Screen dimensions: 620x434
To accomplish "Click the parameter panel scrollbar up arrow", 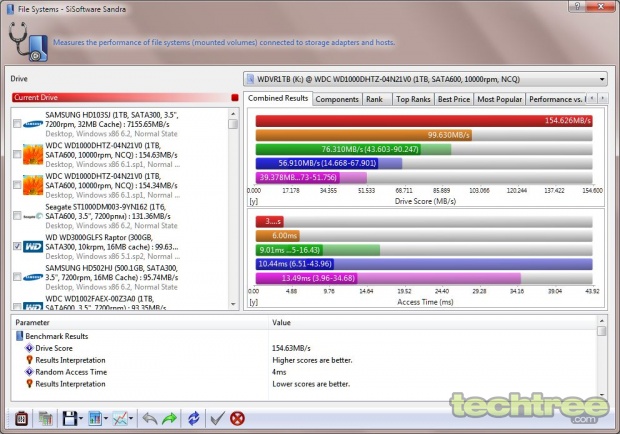I will point(602,321).
